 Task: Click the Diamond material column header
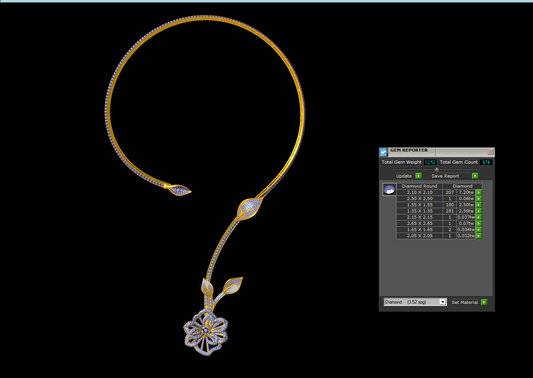click(462, 186)
